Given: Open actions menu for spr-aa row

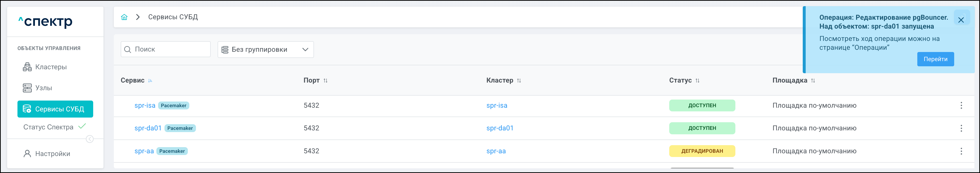Looking at the screenshot, I should coord(961,151).
